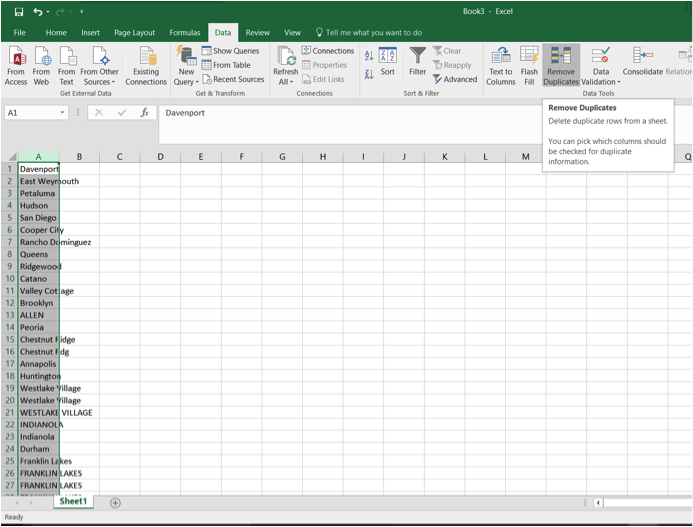Click the Save icon in quick access toolbar
This screenshot has height=527, width=693.
coord(19,12)
